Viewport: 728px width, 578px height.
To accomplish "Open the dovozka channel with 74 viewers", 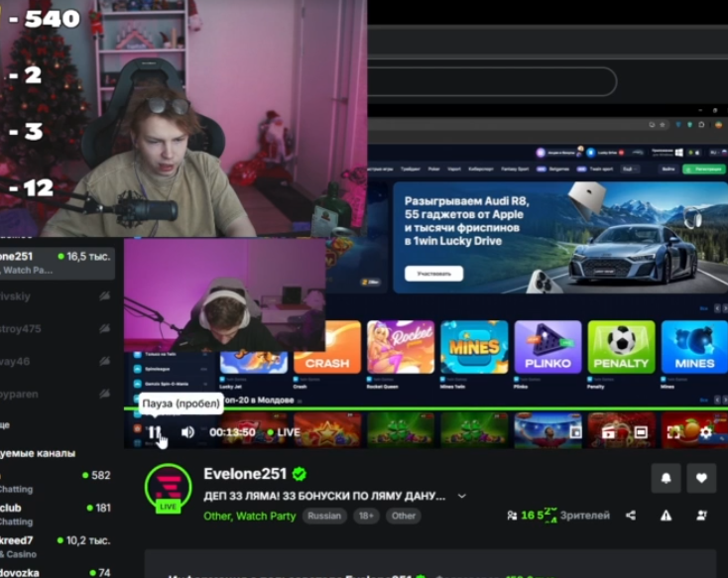I will pyautogui.click(x=57, y=572).
